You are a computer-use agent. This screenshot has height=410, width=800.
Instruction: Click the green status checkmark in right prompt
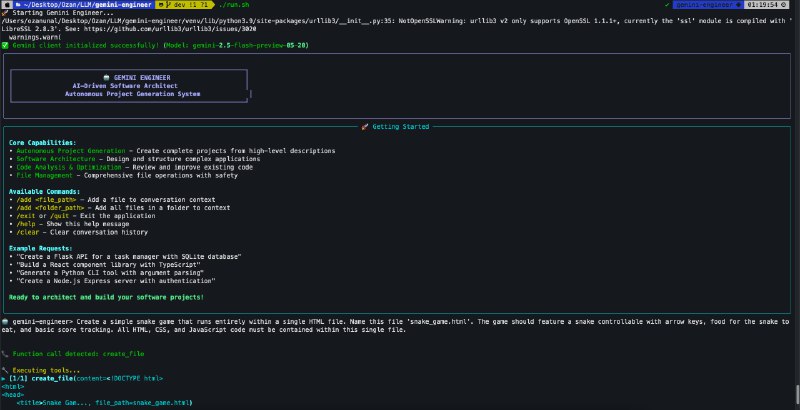(x=665, y=5)
